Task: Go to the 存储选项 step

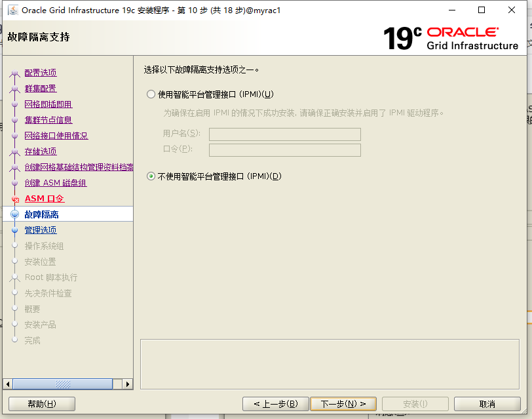Action: click(x=41, y=151)
